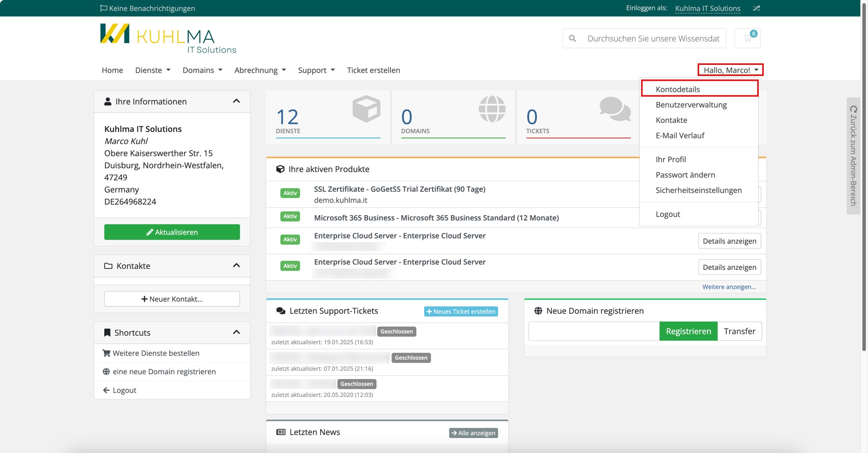Screen dimensions: 868x453
Task: Expand the Abrechnung dropdown menu
Action: pos(260,70)
